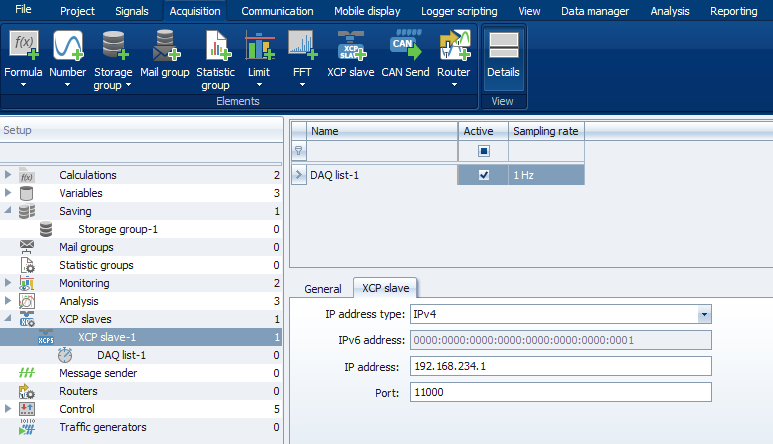Click the XCP slave ribbon icon
The width and height of the screenshot is (773, 444).
click(x=350, y=45)
